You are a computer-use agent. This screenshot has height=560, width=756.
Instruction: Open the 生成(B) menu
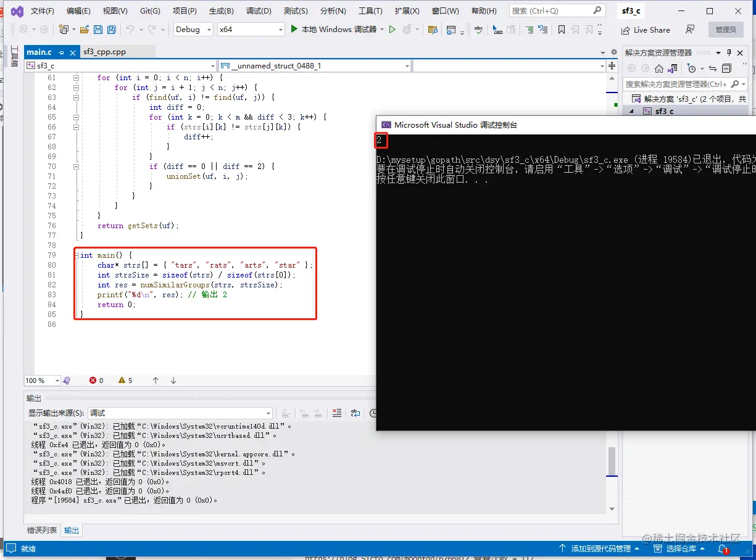click(x=221, y=11)
